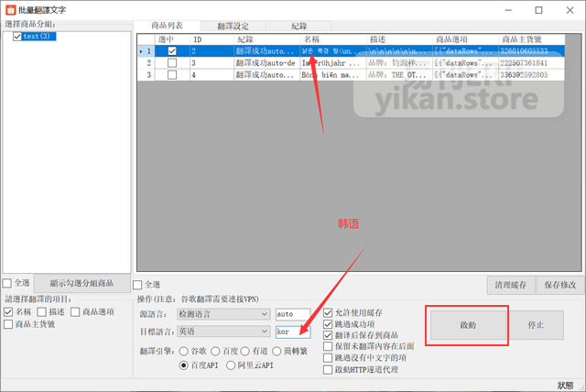The height and width of the screenshot is (392, 586).
Task: Enable the 描述 translation item
Action: [42, 312]
